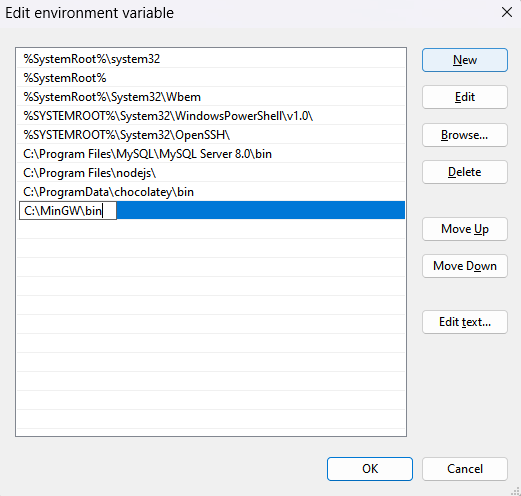Viewport: 521px width, 496px height.
Task: Select the nodejs path entry
Action: coord(211,173)
